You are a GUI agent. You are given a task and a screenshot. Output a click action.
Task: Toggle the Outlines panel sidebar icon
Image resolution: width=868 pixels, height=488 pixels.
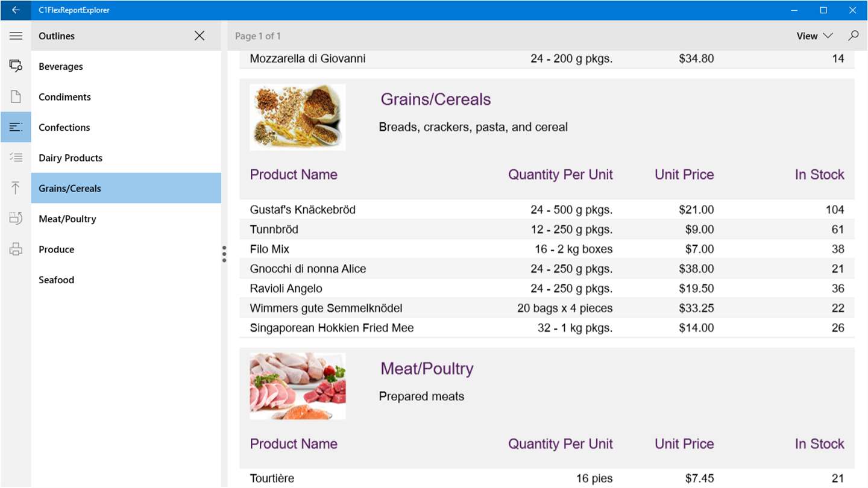(16, 127)
